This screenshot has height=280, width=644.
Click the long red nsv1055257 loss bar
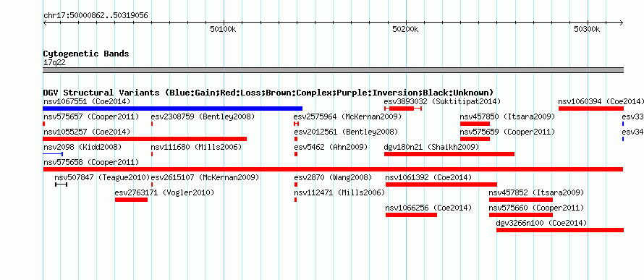(145, 139)
